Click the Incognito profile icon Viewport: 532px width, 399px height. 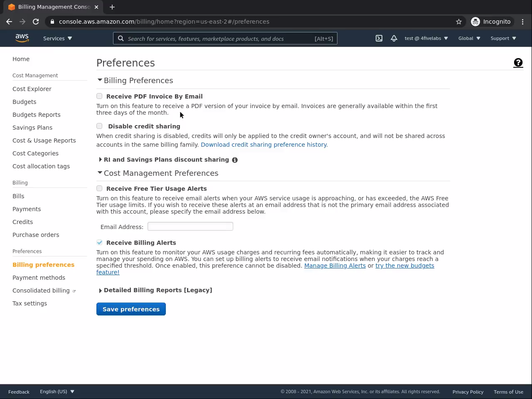(491, 22)
